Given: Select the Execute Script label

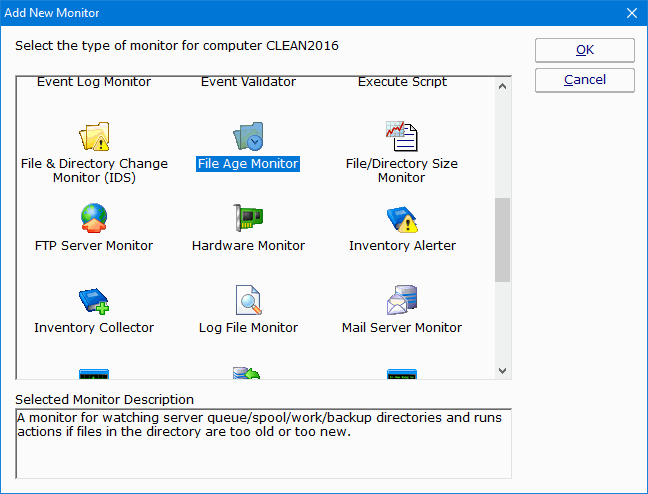Looking at the screenshot, I should point(402,82).
